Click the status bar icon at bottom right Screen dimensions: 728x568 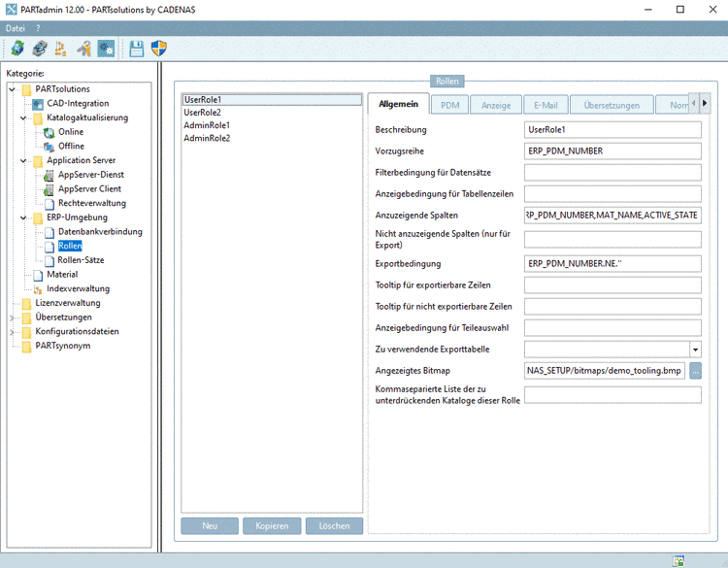(x=678, y=561)
